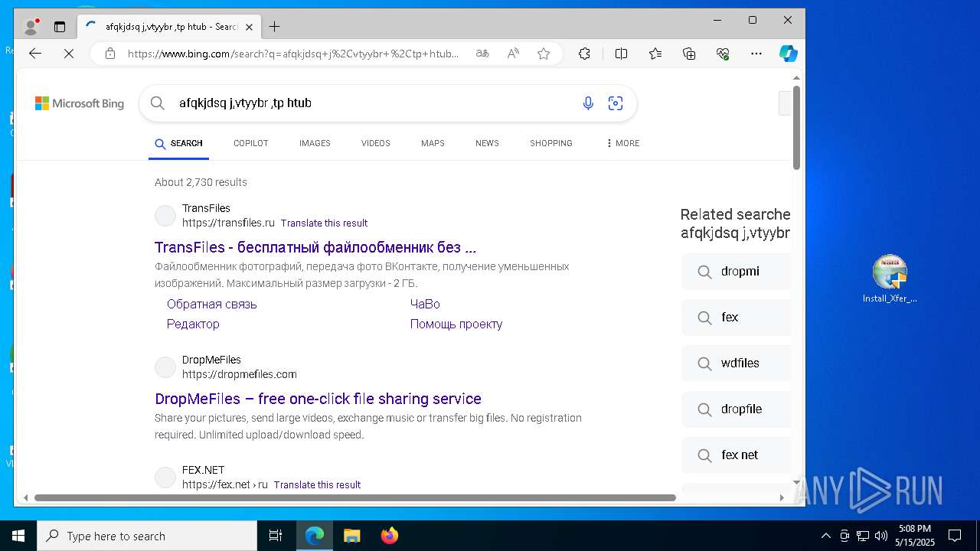980x551 pixels.
Task: Switch to the NEWS tab
Action: click(487, 143)
